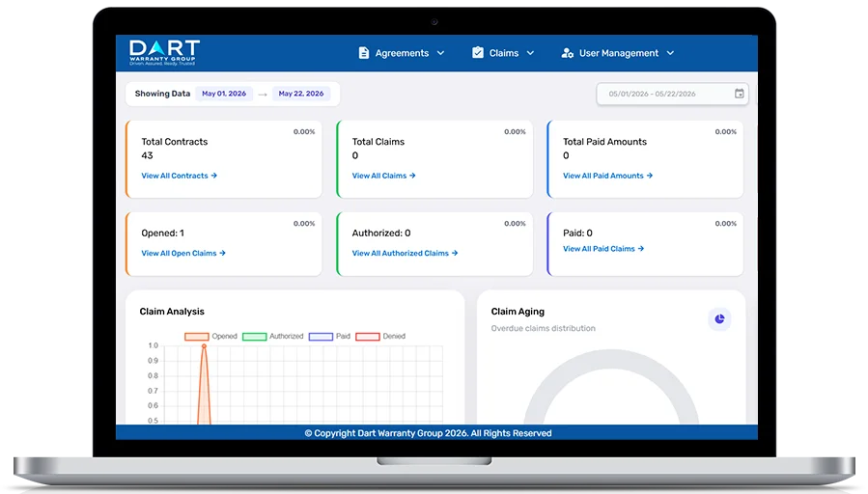Screen dimensions: 868x494
Task: Open View All Claims link
Action: pyautogui.click(x=383, y=176)
